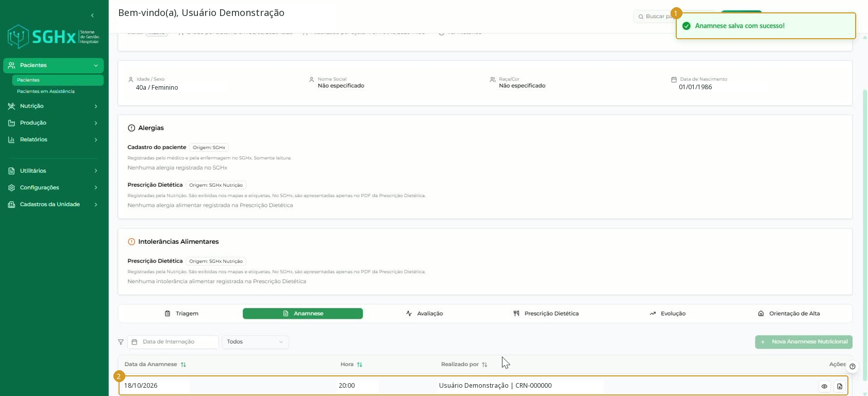868x396 pixels.
Task: Select the Pacientes submenu item
Action: coord(58,80)
